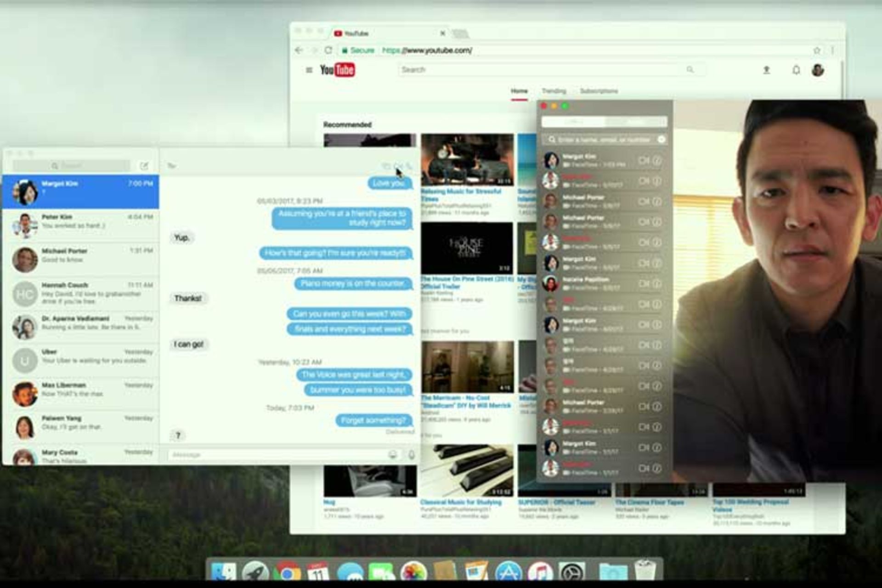Bookmark page with the star icon

(x=817, y=50)
